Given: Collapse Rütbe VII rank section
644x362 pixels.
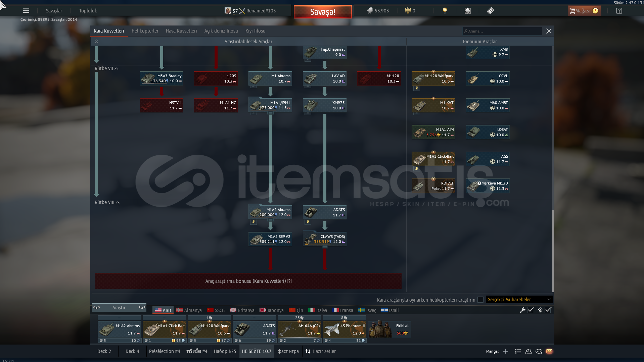Looking at the screenshot, I should (x=106, y=68).
